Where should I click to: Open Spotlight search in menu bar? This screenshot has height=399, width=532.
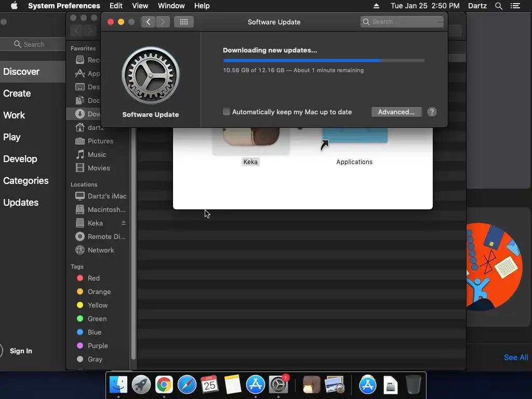click(498, 6)
